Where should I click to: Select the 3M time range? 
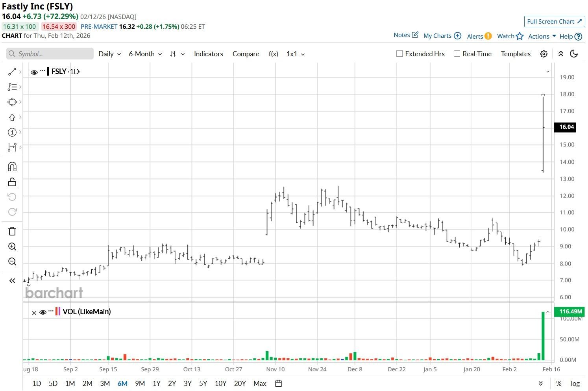coord(105,384)
